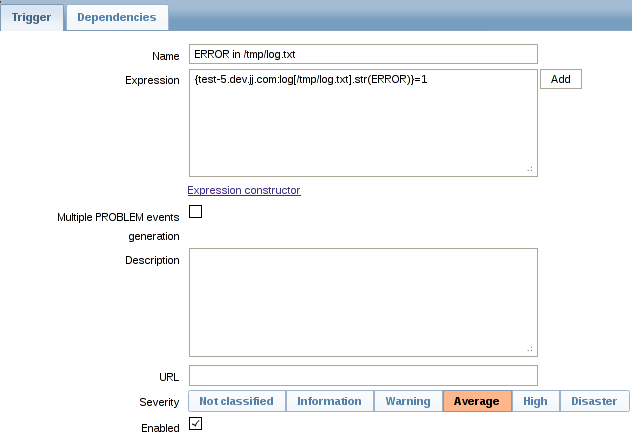The image size is (632, 437).
Task: Click inside the Description text area
Action: (363, 302)
